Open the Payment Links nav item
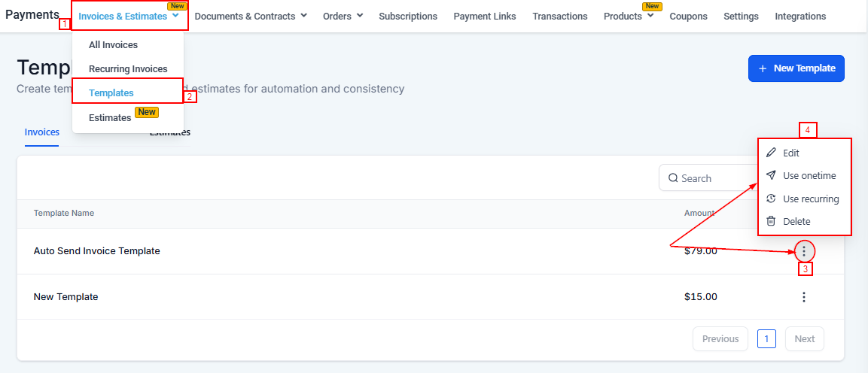The image size is (868, 373). click(484, 16)
